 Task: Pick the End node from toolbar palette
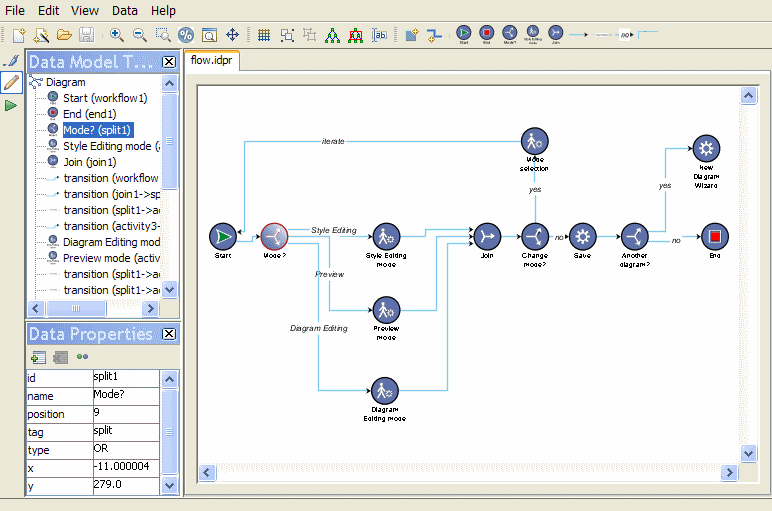pos(487,34)
